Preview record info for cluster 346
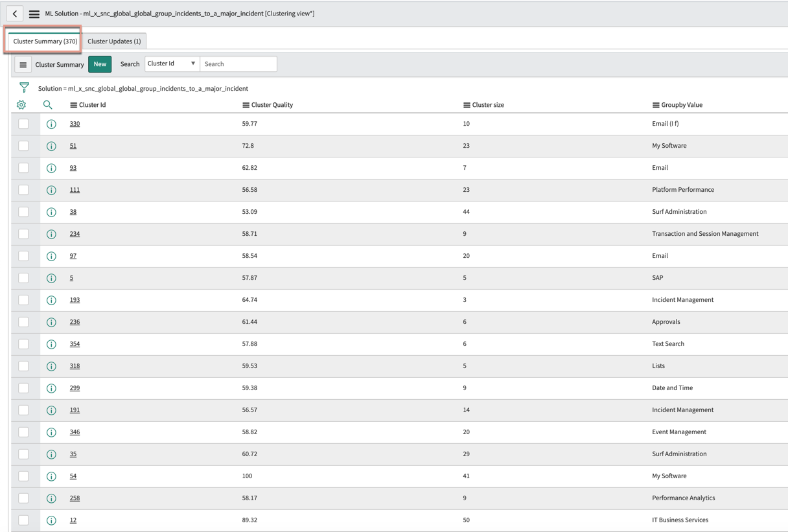This screenshot has height=532, width=788. coord(51,432)
